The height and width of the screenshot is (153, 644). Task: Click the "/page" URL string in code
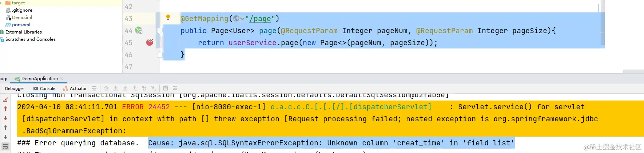click(260, 19)
